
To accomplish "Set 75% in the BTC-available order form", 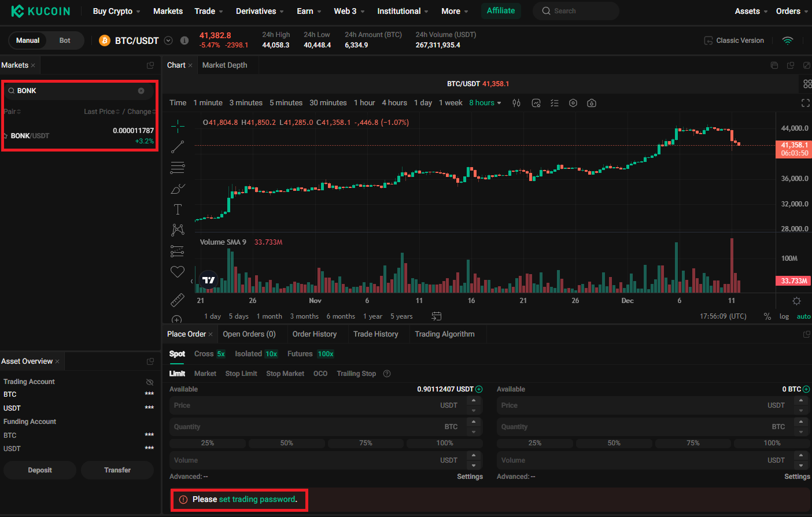I will tap(693, 444).
